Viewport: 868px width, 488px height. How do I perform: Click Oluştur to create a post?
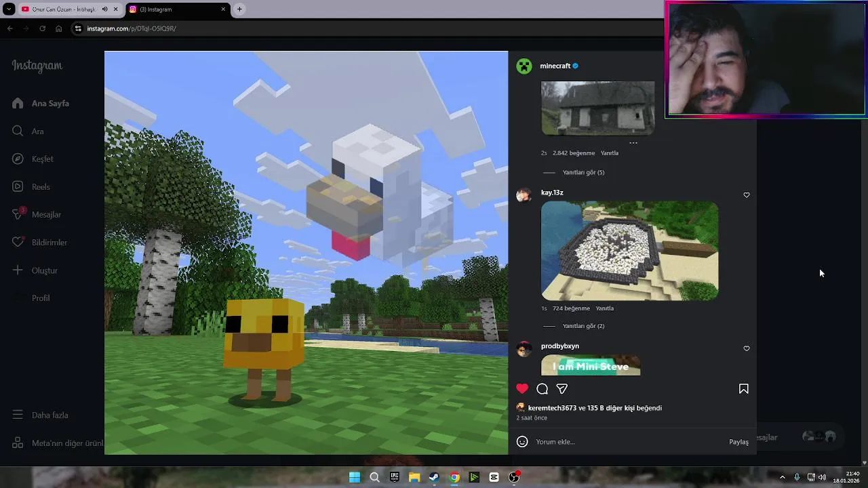35,270
